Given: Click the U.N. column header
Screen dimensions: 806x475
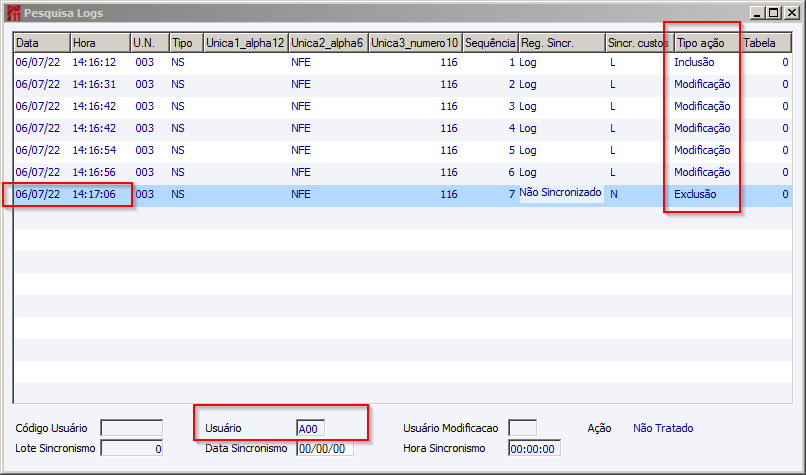Looking at the screenshot, I should (150, 43).
